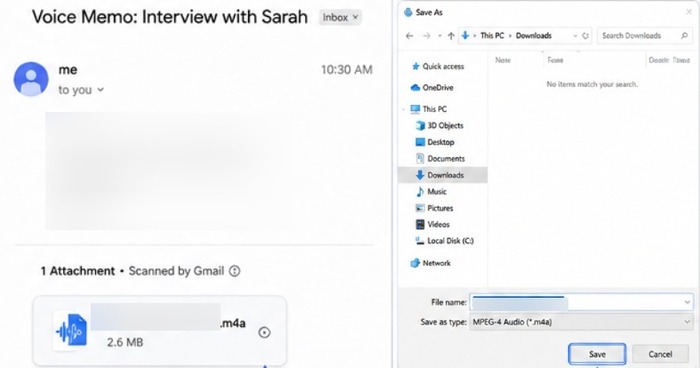Click the '1 Attachment' heading text
Screen dimensions: 700x368
(78, 271)
